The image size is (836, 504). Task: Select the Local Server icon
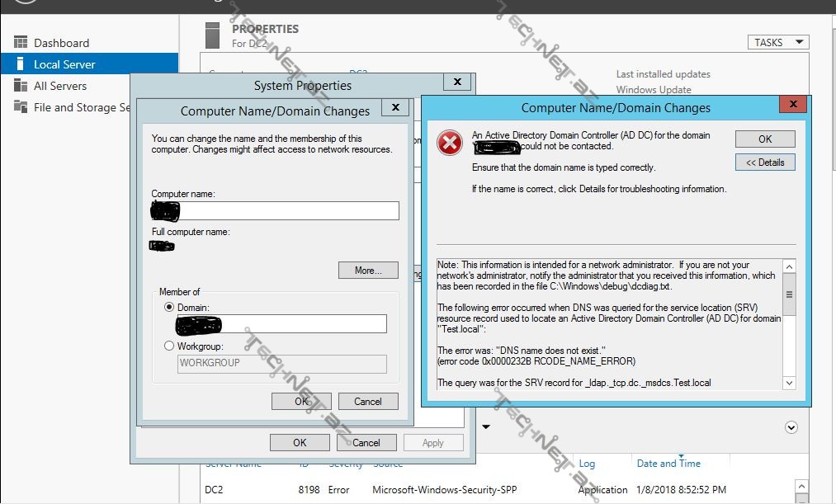click(21, 64)
